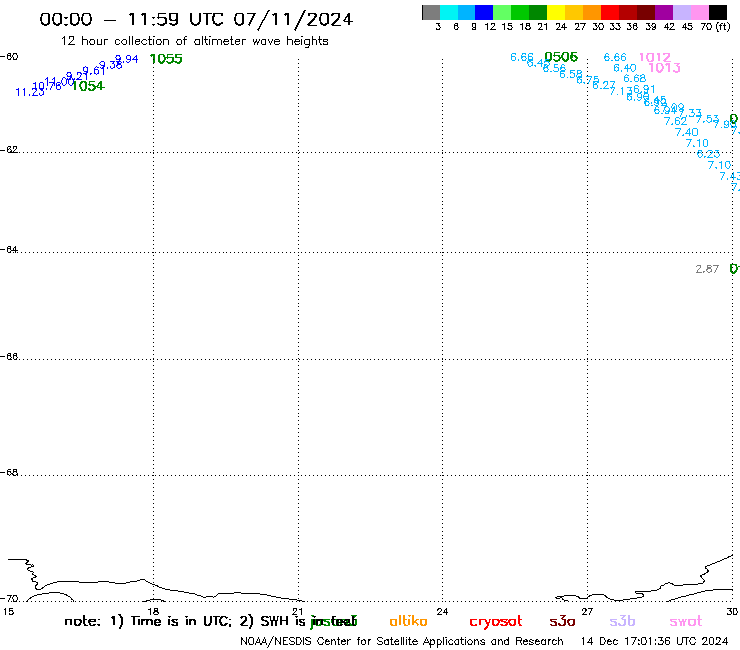Click the '(ft)' unit label in legend
Screen dimensions: 740x650
point(723,27)
